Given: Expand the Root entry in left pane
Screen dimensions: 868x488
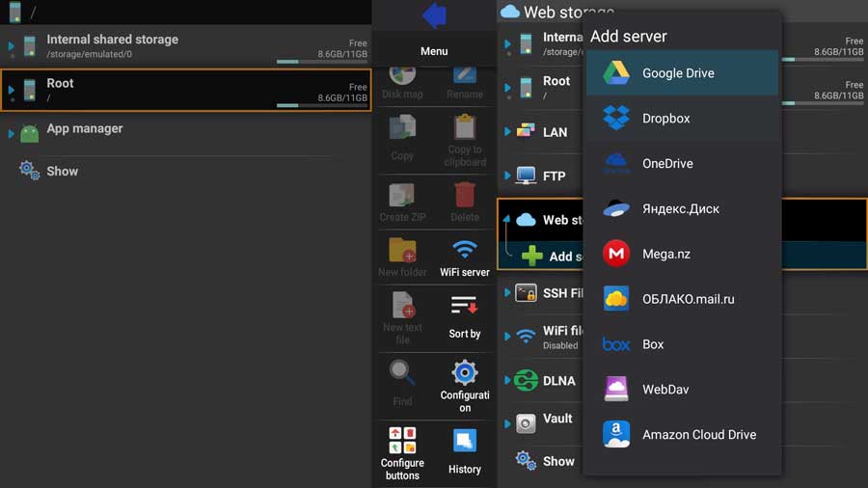Looking at the screenshot, I should coord(11,89).
